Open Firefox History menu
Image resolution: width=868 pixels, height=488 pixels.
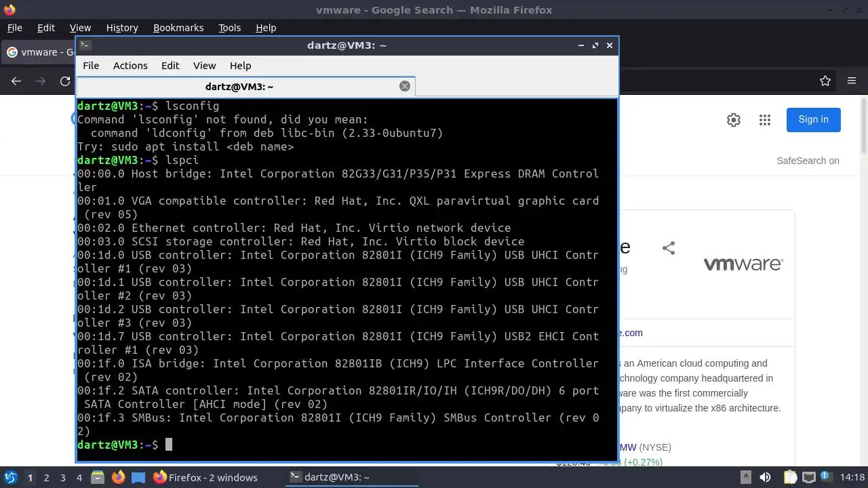point(122,28)
